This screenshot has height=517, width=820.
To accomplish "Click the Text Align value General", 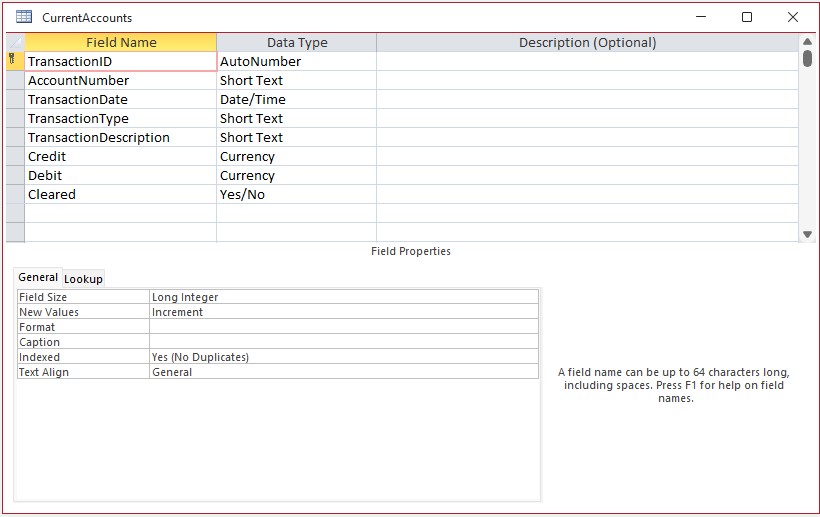I will click(x=344, y=372).
